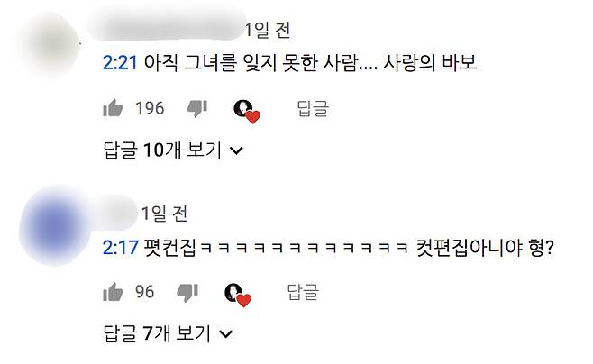Click the 96 like count
Screen dimensions: 593x364
[x=144, y=292]
